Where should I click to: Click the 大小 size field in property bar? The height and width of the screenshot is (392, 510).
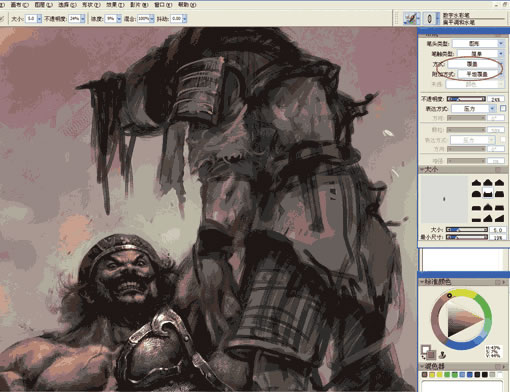click(x=31, y=19)
